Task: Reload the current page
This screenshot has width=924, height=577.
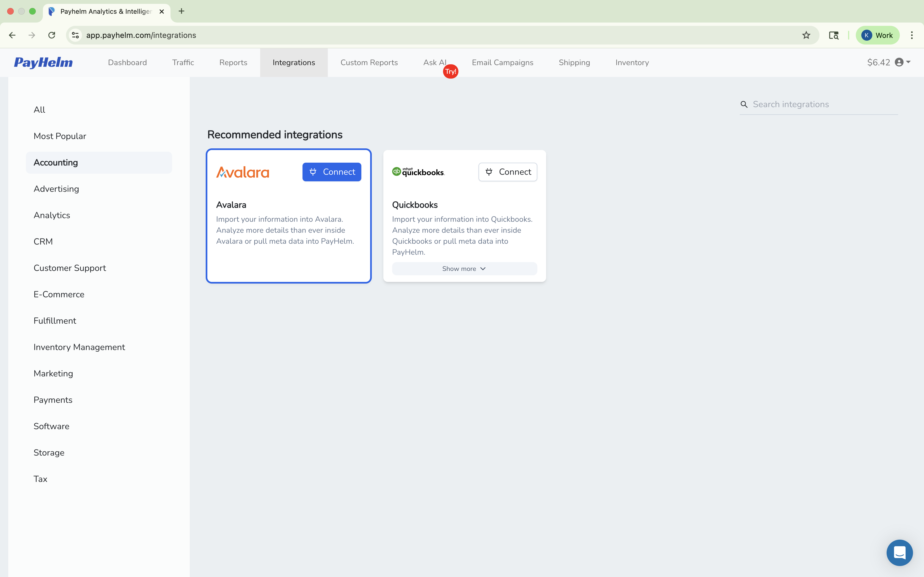Action: click(x=51, y=35)
